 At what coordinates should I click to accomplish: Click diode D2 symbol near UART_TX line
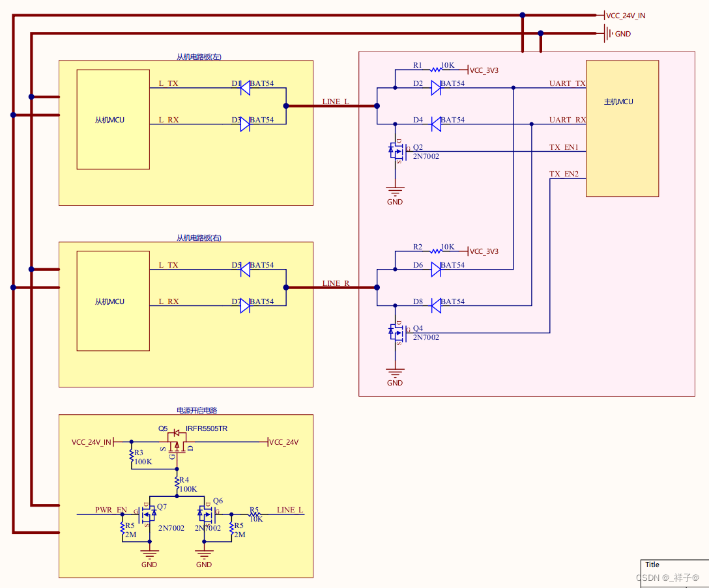436,88
